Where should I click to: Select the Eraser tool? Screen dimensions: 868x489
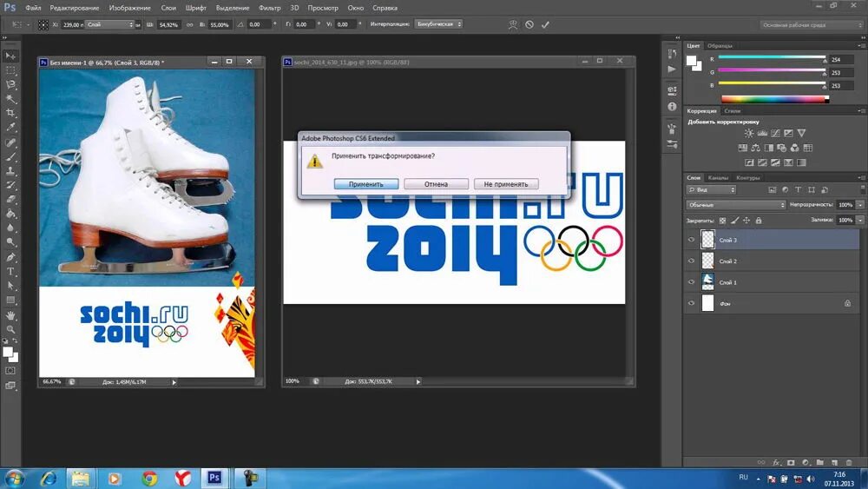[10, 200]
